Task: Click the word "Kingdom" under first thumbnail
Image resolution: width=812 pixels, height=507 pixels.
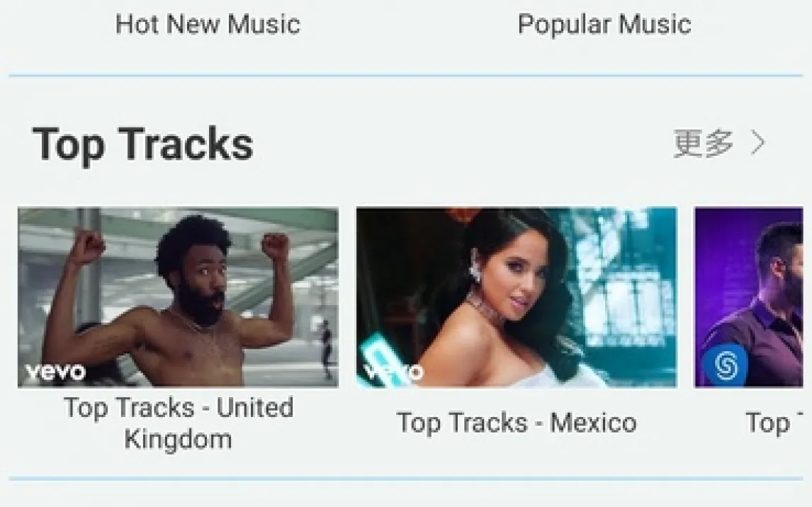Action: (178, 439)
